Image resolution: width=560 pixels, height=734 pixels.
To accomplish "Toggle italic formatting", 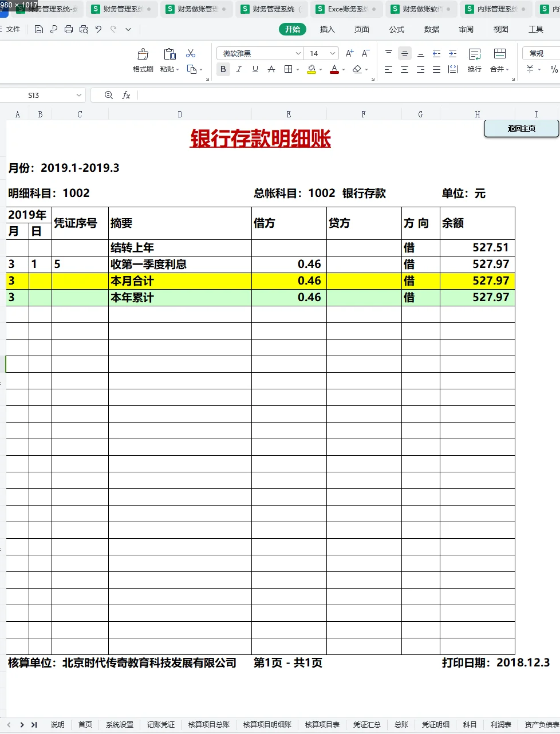I will (239, 69).
